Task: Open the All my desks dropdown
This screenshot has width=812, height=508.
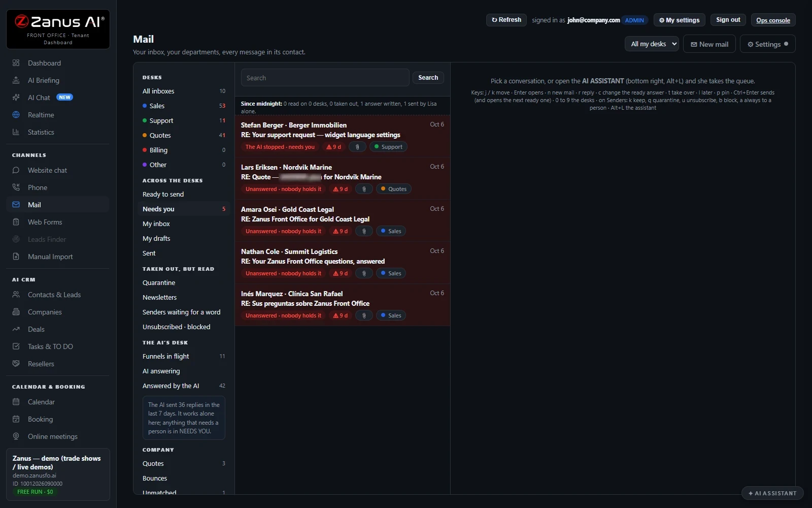Action: click(652, 44)
